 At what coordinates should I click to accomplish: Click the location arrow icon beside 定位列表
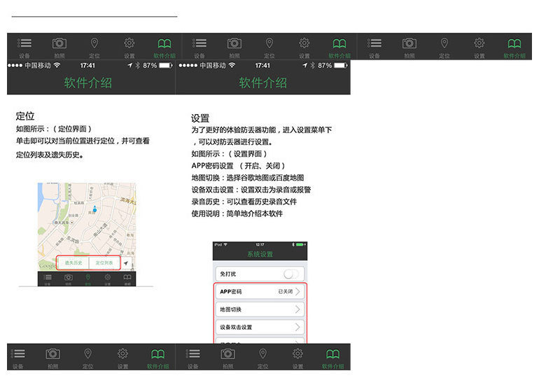127,264
